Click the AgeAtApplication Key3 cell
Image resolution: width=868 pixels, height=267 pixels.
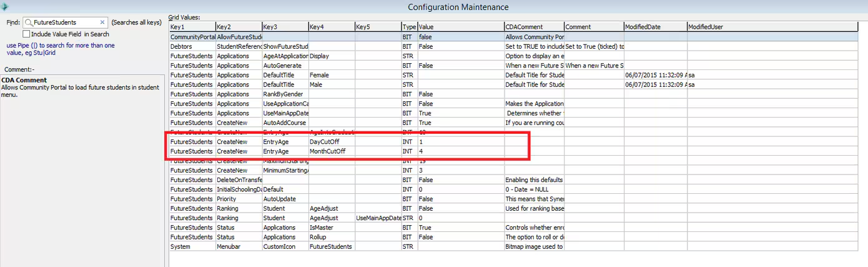click(x=285, y=56)
